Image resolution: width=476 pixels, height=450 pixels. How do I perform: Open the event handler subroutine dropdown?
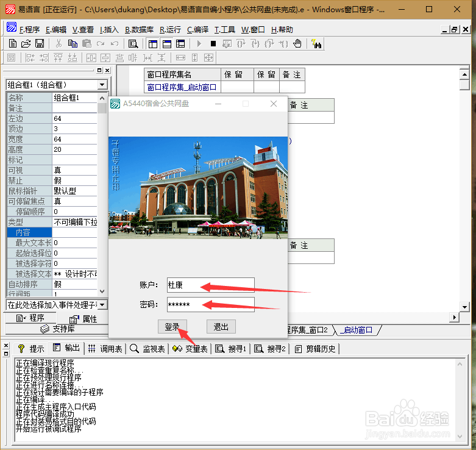coord(102,304)
